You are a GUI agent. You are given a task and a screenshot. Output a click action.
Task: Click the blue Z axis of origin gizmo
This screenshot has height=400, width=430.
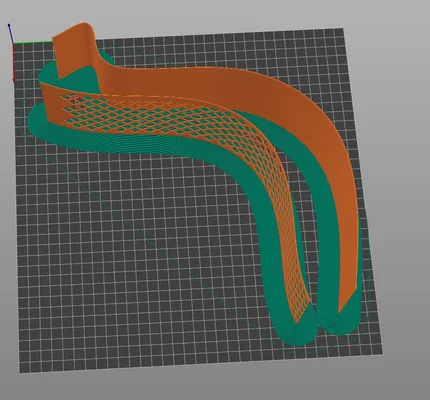click(x=11, y=33)
